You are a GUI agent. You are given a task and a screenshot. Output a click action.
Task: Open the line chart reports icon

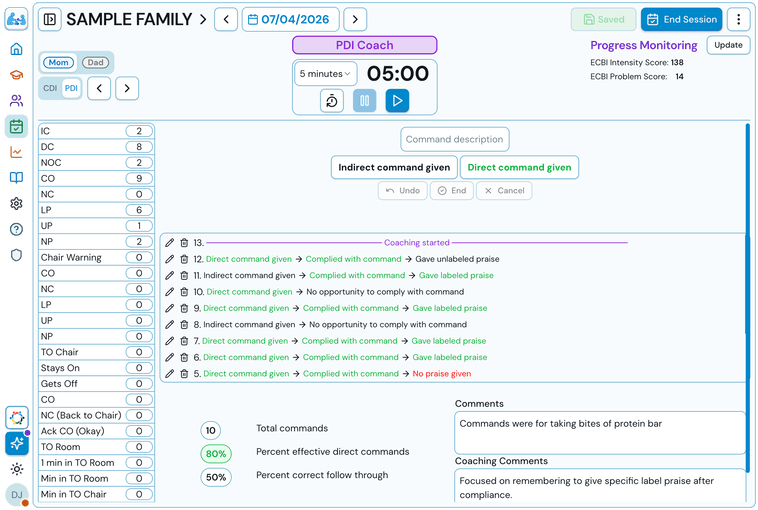[16, 152]
